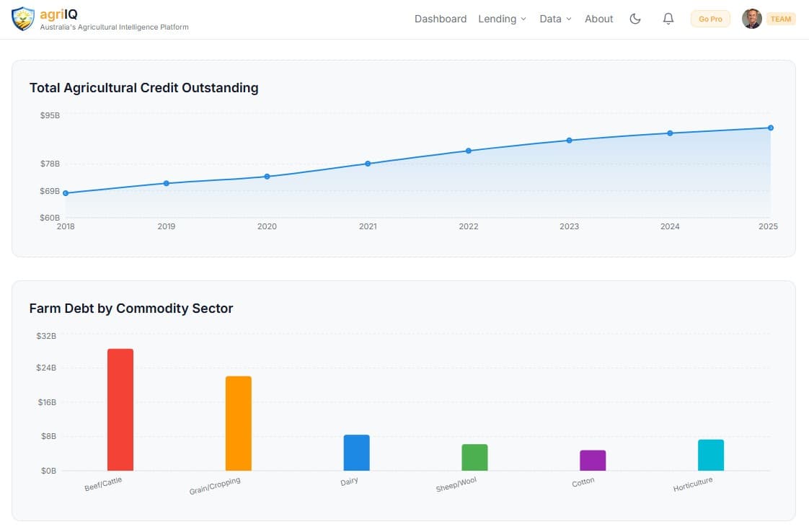Select the 2021 data point on credit chart
This screenshot has height=532, width=809.
click(x=368, y=164)
